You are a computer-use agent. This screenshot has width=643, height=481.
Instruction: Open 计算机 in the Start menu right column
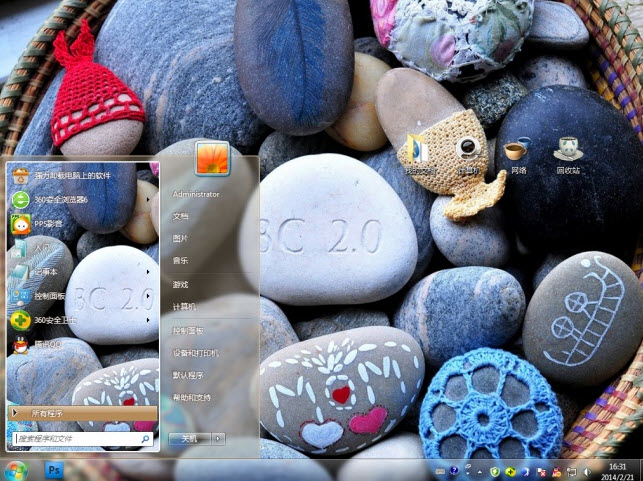184,307
